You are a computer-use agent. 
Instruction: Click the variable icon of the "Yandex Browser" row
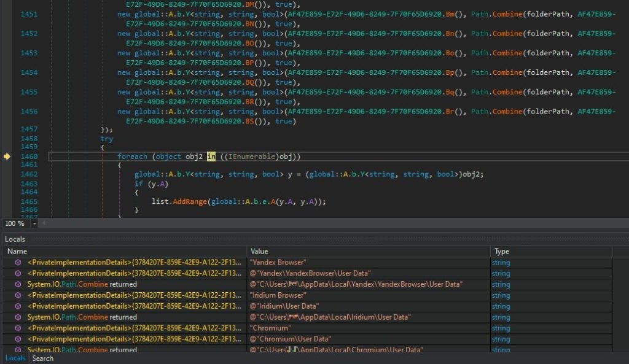[x=18, y=262]
